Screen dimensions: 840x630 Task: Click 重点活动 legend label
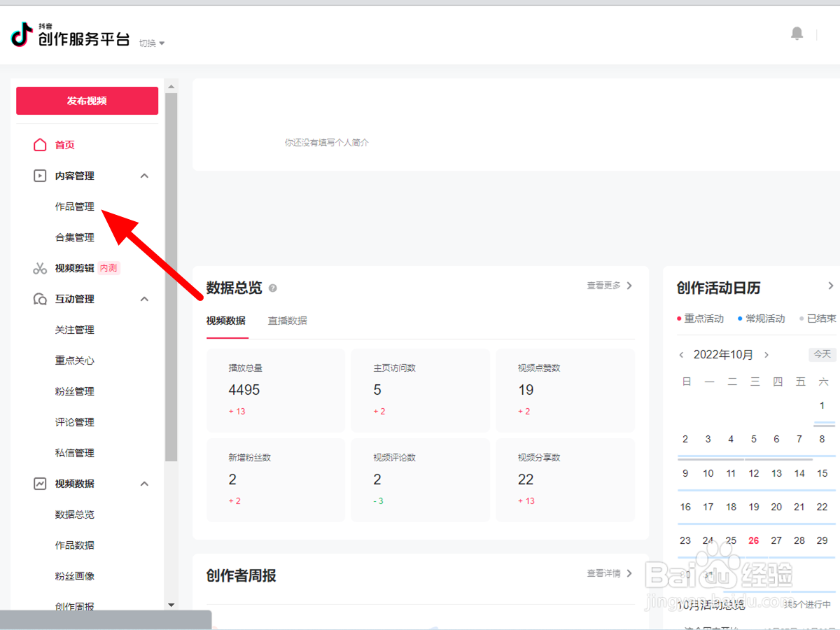point(704,318)
